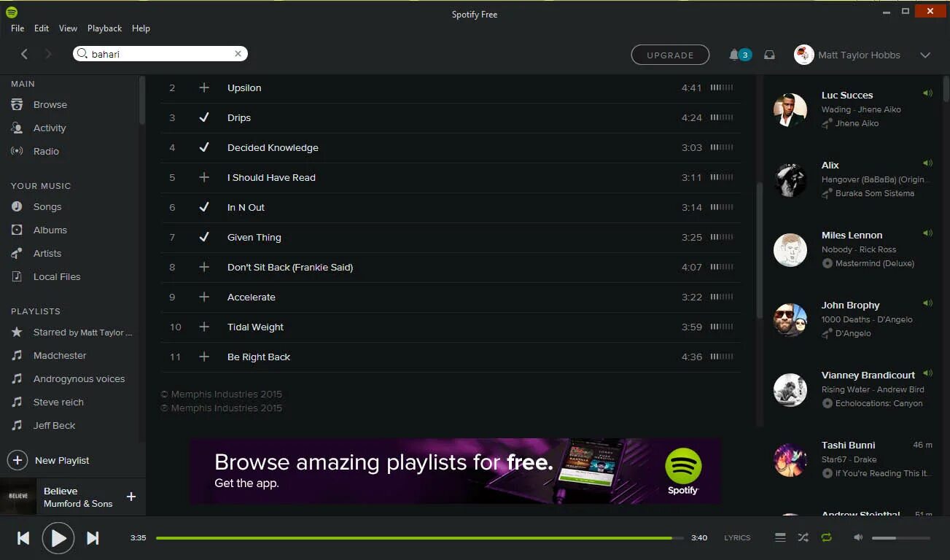Toggle repeat mode
Image resolution: width=950 pixels, height=560 pixels.
click(x=826, y=538)
